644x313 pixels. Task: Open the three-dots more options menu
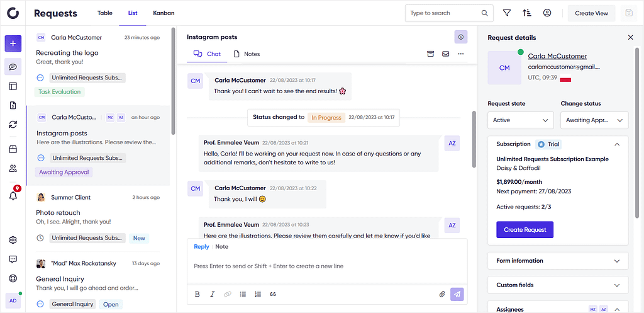point(461,54)
